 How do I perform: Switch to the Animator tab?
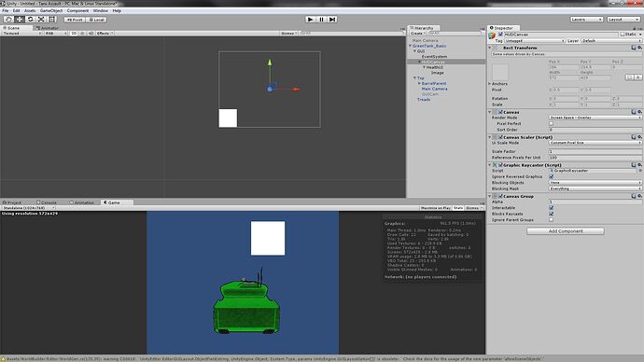click(48, 28)
